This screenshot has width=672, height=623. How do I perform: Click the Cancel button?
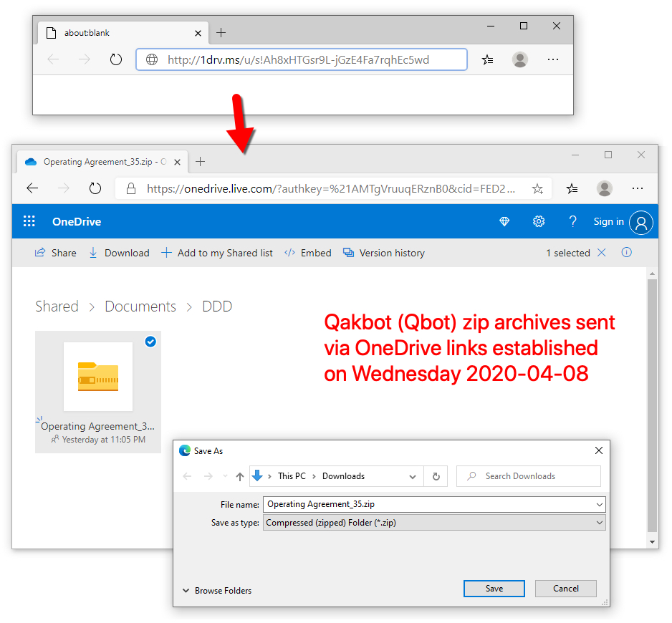point(566,589)
